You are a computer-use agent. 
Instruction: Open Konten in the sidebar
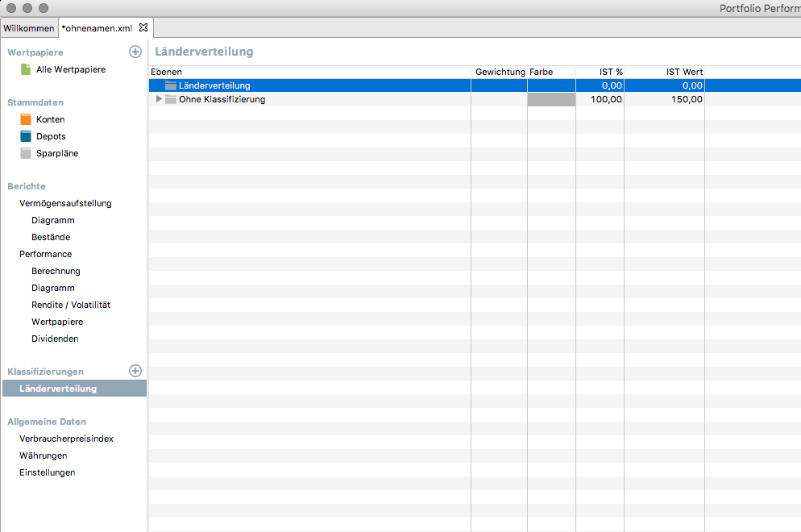click(x=51, y=119)
